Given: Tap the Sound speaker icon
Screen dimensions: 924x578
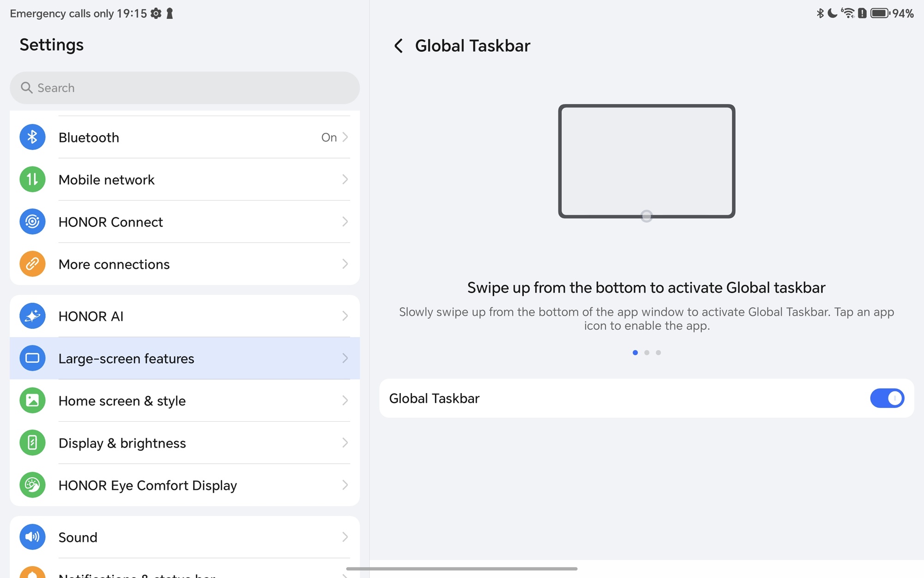Looking at the screenshot, I should (x=32, y=537).
